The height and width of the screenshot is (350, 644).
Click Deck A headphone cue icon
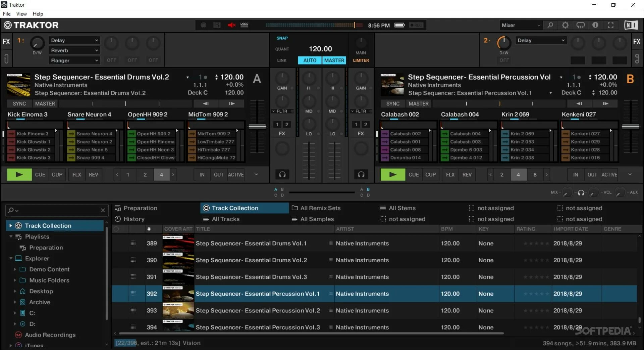[x=282, y=175]
